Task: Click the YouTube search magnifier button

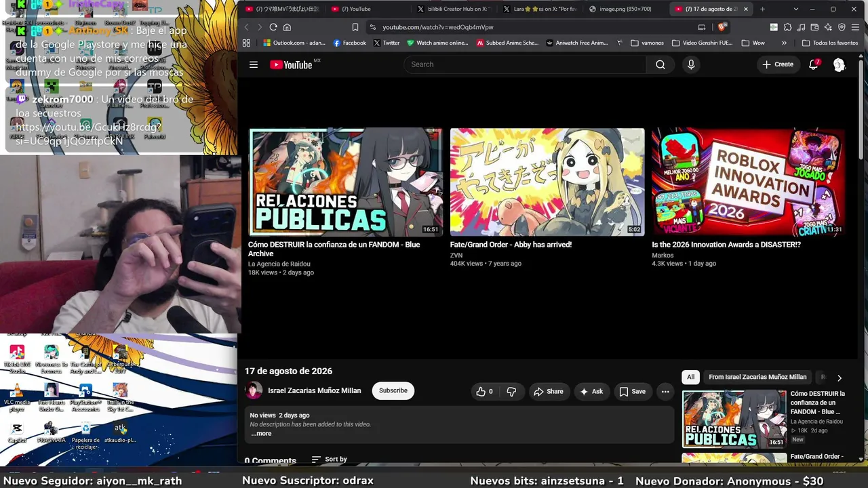Action: 660,64
